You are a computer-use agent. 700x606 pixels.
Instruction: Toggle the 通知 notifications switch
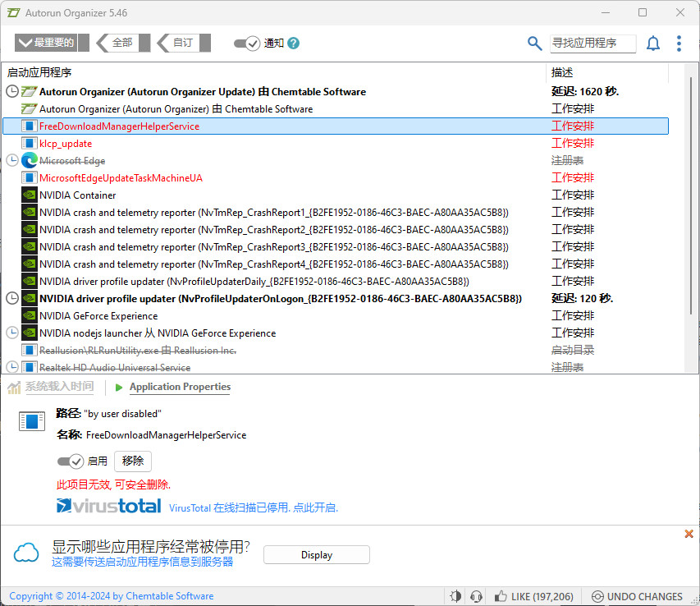click(247, 44)
